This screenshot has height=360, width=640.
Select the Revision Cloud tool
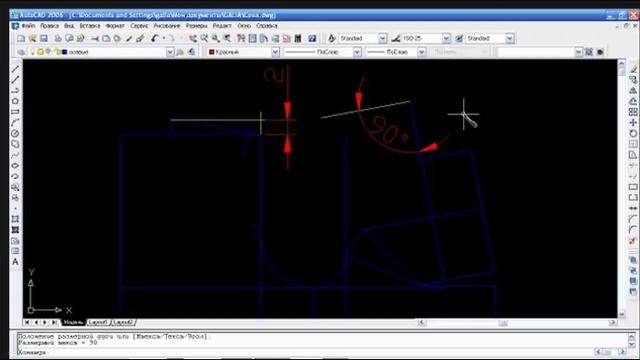coord(15,144)
